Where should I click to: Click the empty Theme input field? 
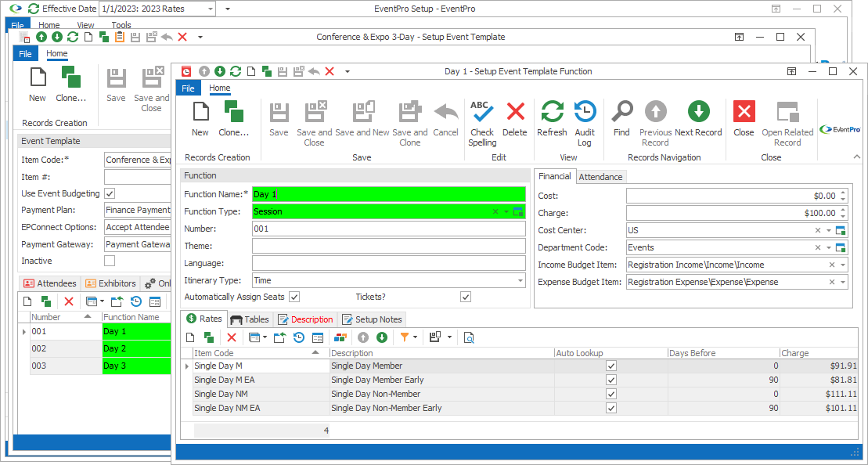(389, 246)
